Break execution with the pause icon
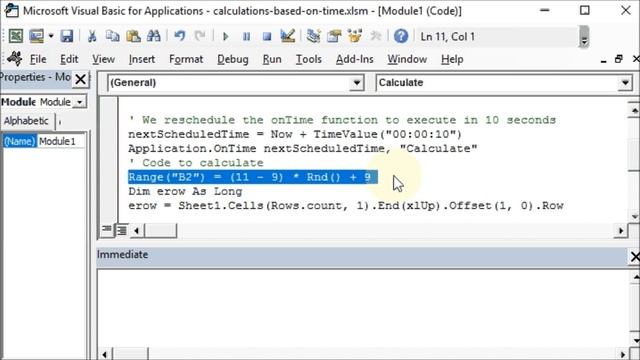Image resolution: width=640 pixels, height=360 pixels. click(x=246, y=37)
